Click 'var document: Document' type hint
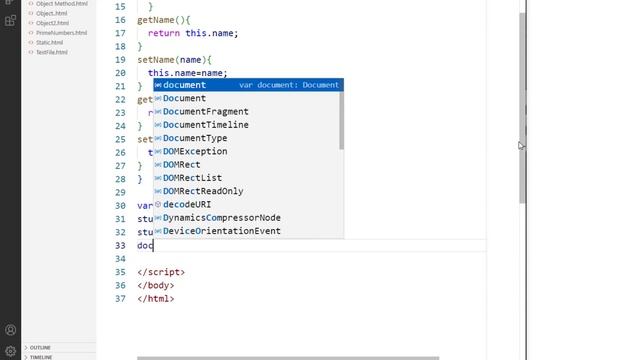Image resolution: width=640 pixels, height=360 pixels. pyautogui.click(x=289, y=85)
